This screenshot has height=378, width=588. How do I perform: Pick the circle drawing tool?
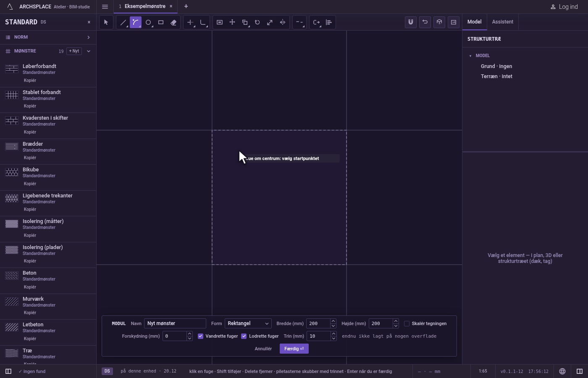pos(148,22)
